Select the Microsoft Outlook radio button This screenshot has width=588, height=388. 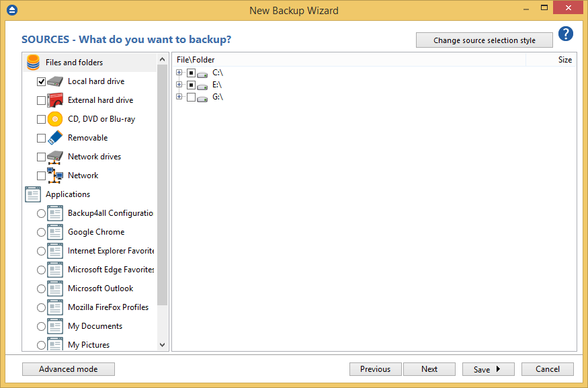coord(41,288)
